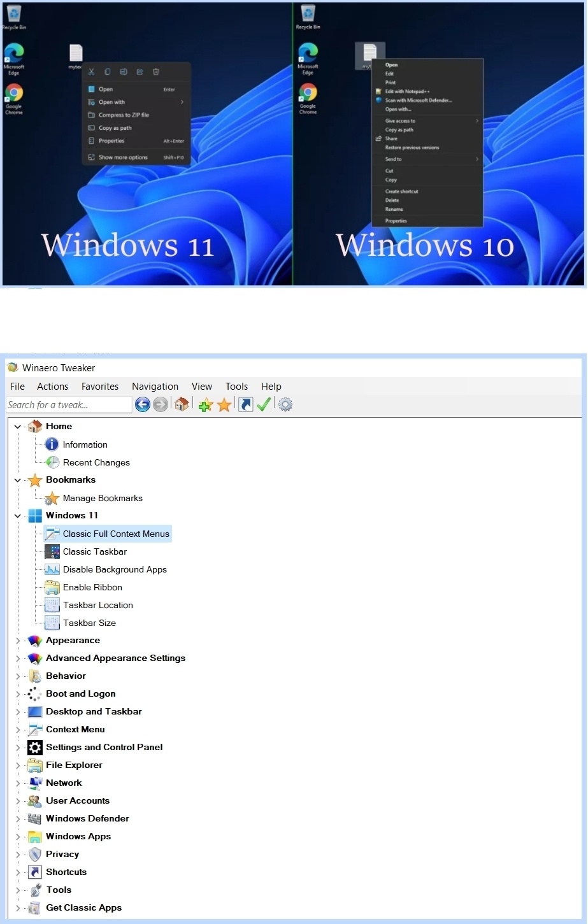
Task: Go to home page via house icon
Action: [182, 404]
